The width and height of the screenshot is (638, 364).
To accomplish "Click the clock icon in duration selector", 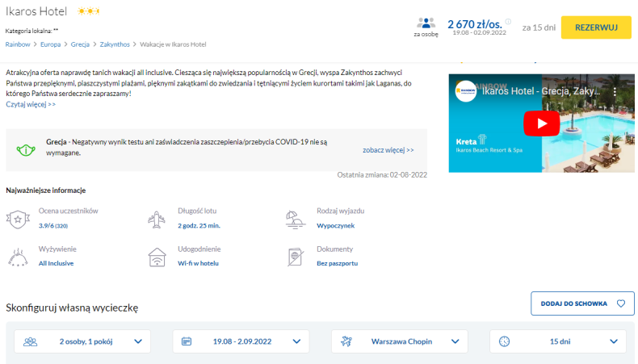I will (x=504, y=341).
